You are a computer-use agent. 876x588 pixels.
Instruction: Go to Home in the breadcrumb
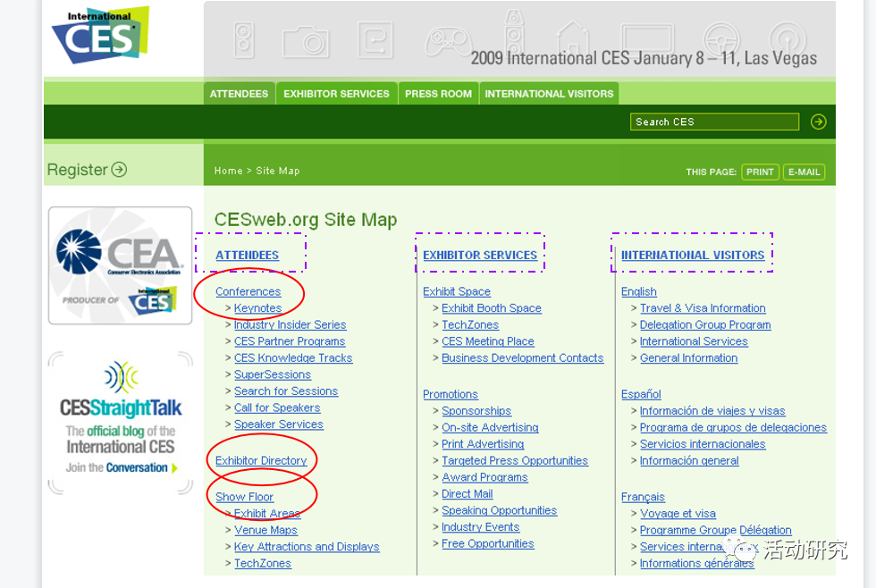229,171
